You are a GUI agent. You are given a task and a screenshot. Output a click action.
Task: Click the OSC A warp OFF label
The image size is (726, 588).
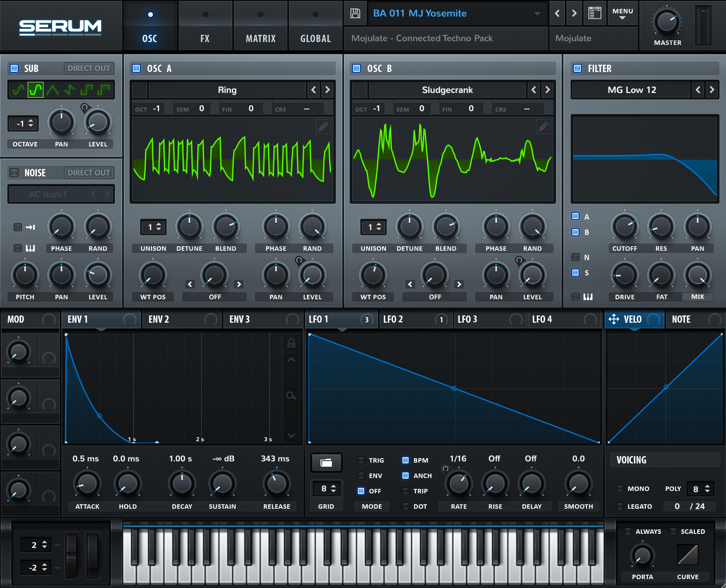[x=215, y=297]
